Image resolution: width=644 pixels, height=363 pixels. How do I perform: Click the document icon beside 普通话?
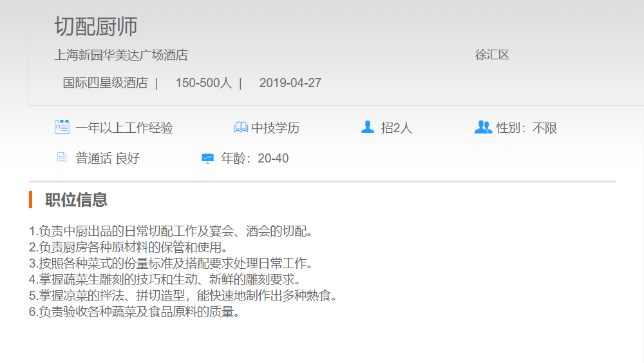point(62,157)
